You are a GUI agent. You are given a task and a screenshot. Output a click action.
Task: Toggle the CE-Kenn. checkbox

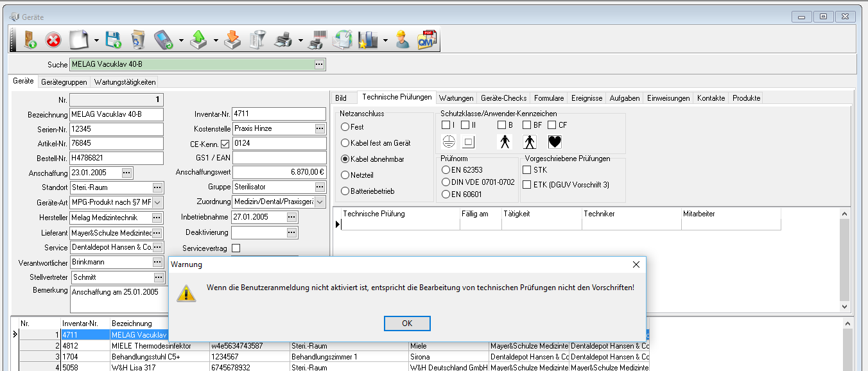(225, 144)
